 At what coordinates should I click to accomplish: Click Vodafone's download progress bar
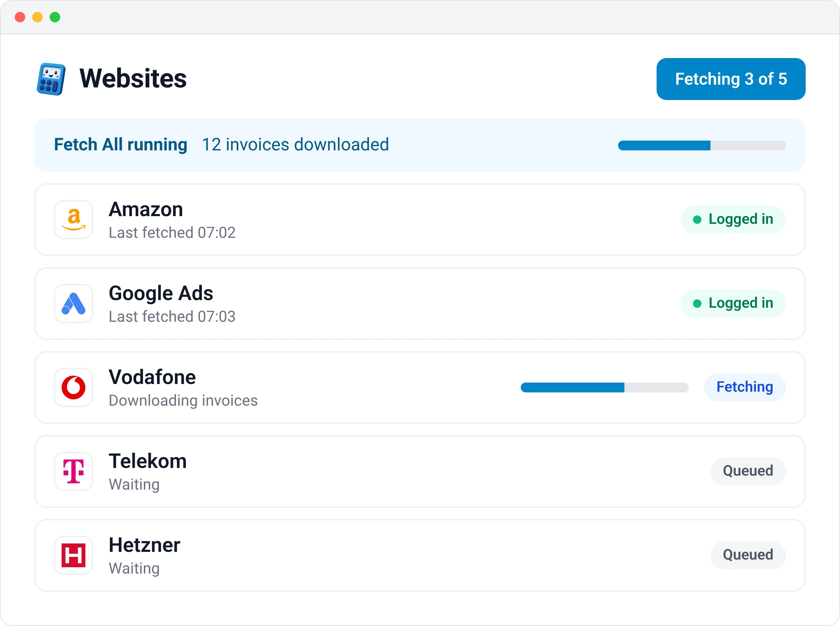coord(604,387)
